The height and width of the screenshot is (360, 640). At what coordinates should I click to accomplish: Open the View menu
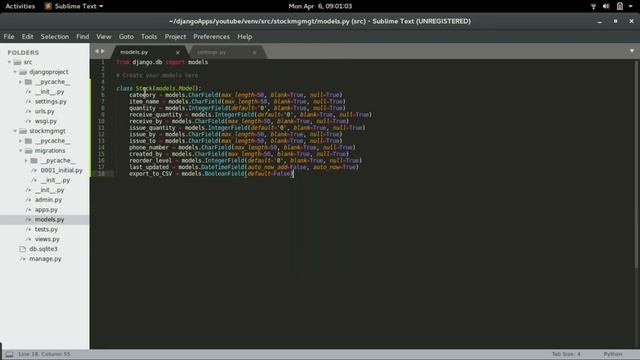pos(104,37)
